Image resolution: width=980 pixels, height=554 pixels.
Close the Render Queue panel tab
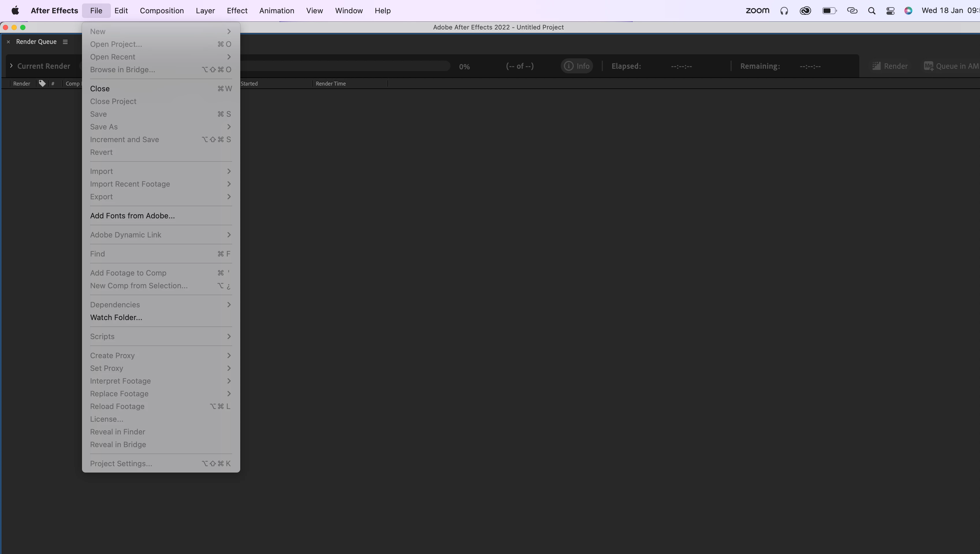(8, 42)
